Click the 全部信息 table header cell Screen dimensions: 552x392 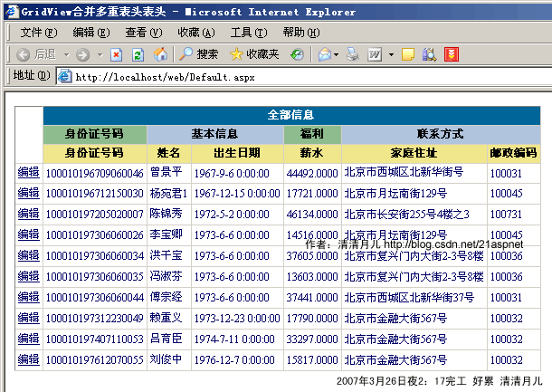pyautogui.click(x=290, y=115)
